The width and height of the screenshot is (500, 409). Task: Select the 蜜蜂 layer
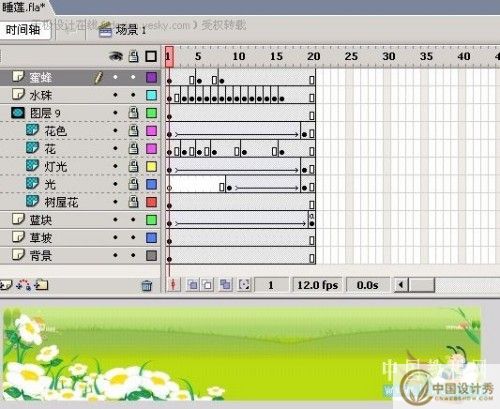[80, 78]
